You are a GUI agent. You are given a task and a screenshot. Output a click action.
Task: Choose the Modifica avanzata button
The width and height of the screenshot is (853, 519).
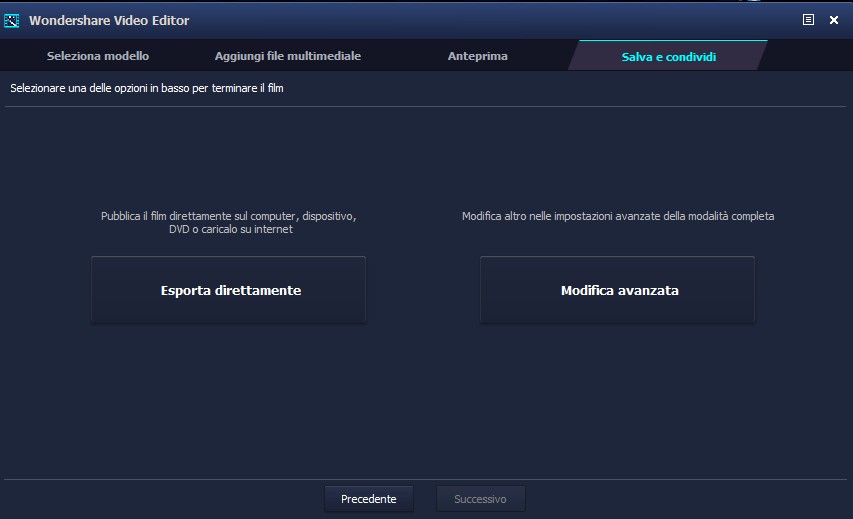(x=617, y=290)
